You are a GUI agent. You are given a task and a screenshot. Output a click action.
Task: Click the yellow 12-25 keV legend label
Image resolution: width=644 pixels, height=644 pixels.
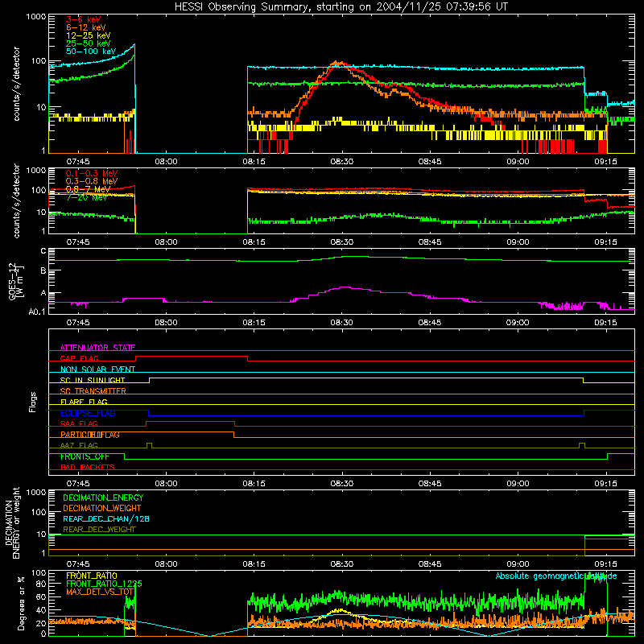[89, 35]
